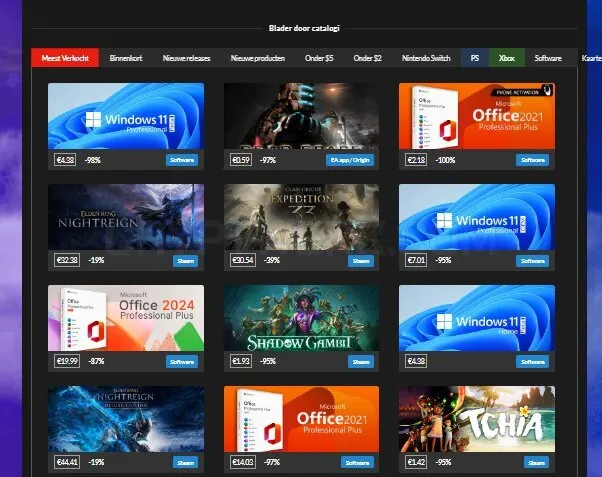Open the Dead Space game thumbnail
602x477 pixels.
click(301, 116)
